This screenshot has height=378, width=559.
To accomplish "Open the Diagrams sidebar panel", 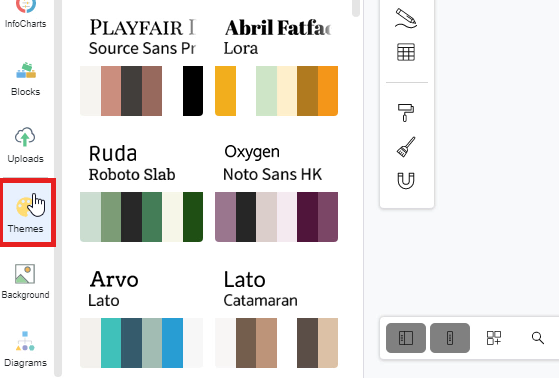I will pos(25,349).
